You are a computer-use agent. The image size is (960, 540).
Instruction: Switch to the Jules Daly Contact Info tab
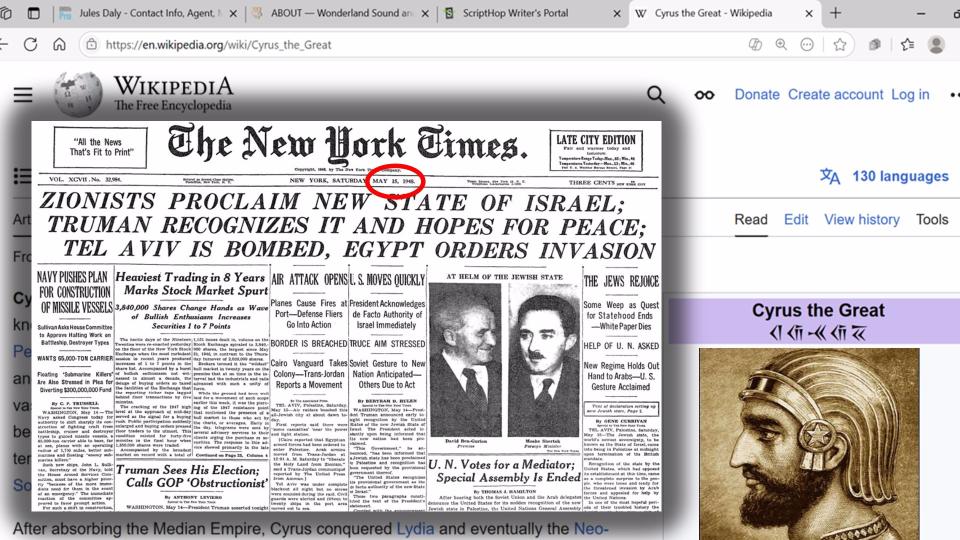tap(148, 13)
